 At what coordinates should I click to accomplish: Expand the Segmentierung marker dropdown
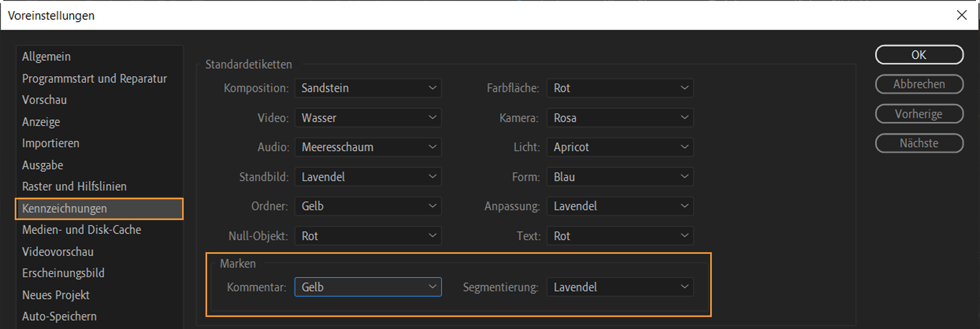[x=620, y=287]
